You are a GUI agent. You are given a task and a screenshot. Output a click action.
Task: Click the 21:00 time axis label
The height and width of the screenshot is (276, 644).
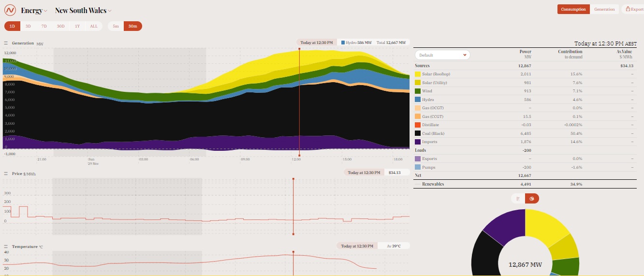click(x=42, y=159)
